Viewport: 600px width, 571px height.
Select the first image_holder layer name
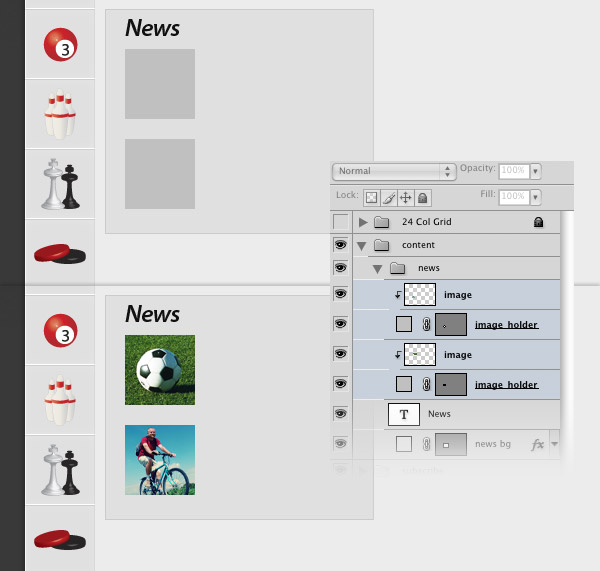point(506,325)
